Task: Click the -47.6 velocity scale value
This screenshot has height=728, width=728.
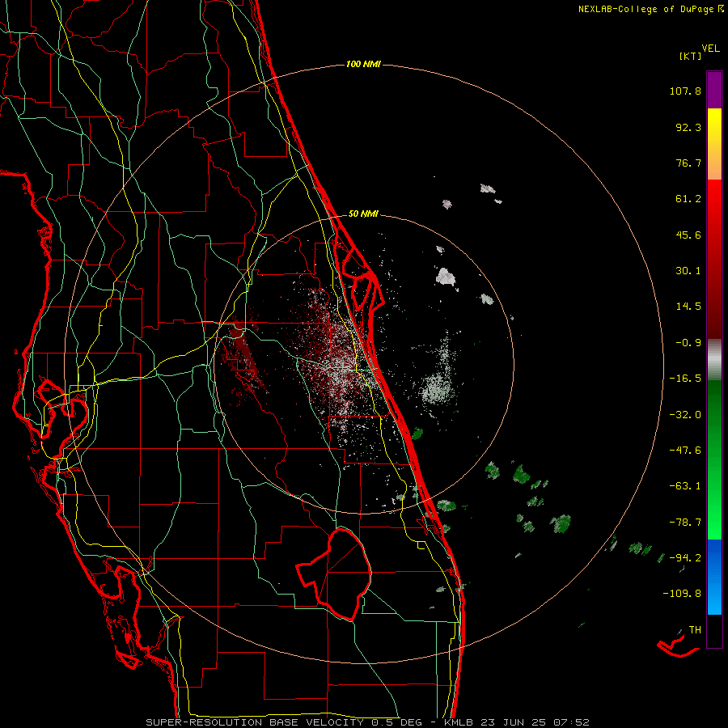Action: (685, 451)
